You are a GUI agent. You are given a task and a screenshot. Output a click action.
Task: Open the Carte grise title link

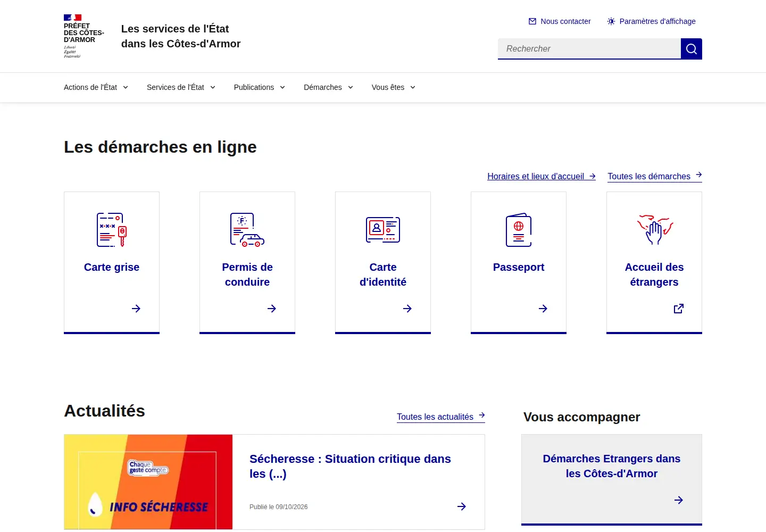112,267
